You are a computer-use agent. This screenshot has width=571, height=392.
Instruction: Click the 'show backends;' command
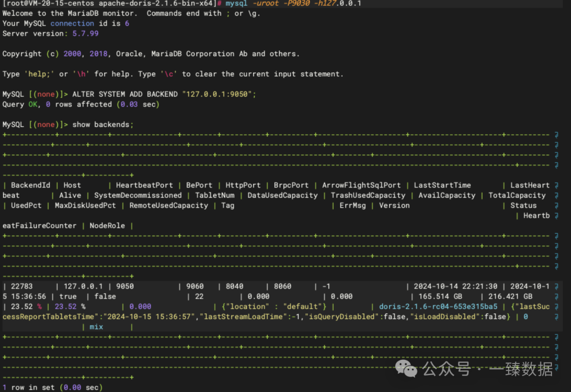pyautogui.click(x=103, y=125)
